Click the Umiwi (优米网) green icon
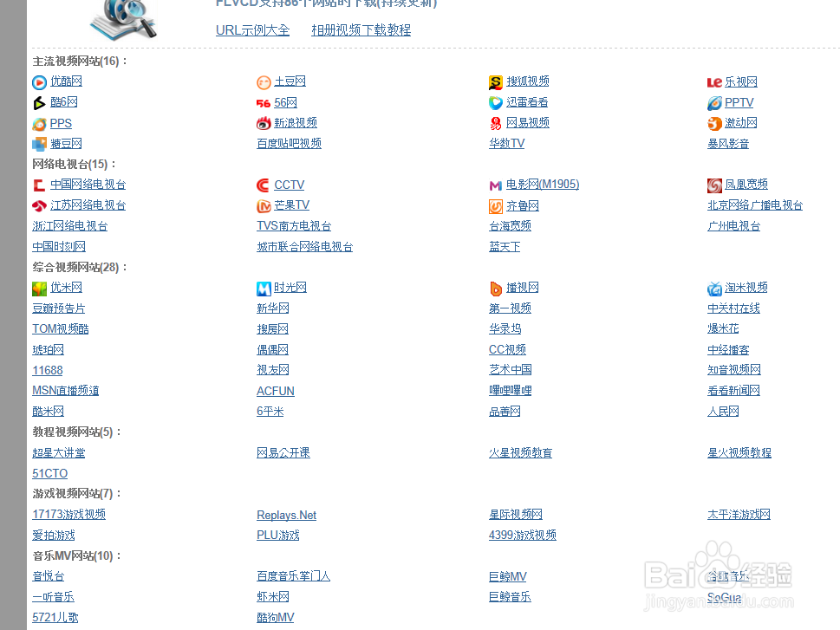The image size is (840, 630). click(x=39, y=289)
